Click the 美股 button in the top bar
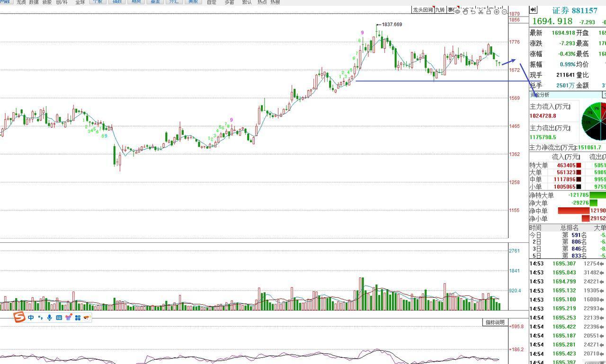The image size is (606, 364). tap(193, 2)
